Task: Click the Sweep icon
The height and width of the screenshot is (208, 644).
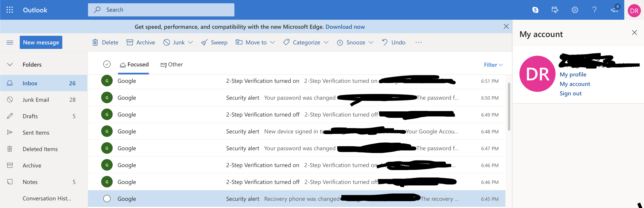Action: click(205, 42)
